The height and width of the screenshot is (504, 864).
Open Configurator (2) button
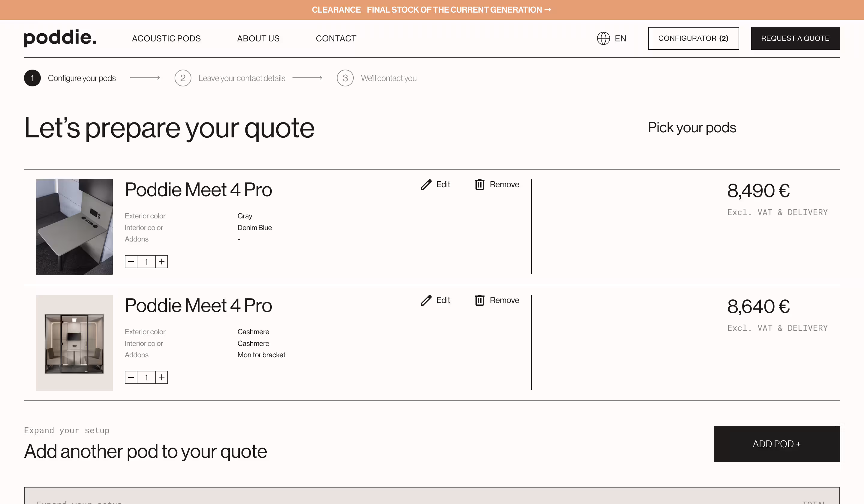point(693,38)
